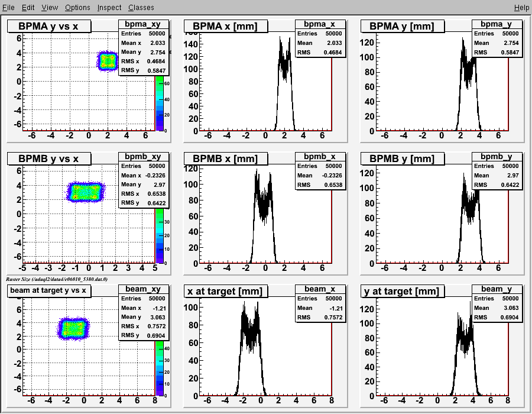Click RMS value 0.6904 in beam_y box
The image size is (532, 414).
pyautogui.click(x=510, y=317)
